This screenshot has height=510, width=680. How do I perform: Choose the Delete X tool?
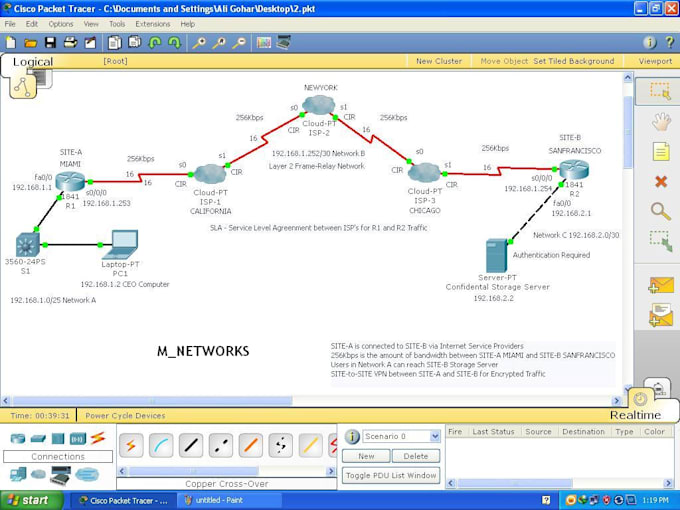click(x=661, y=181)
